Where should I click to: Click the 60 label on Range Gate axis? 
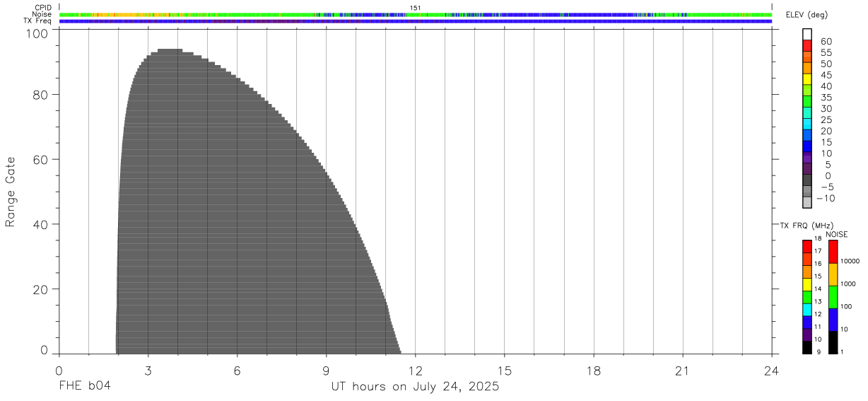pos(42,160)
